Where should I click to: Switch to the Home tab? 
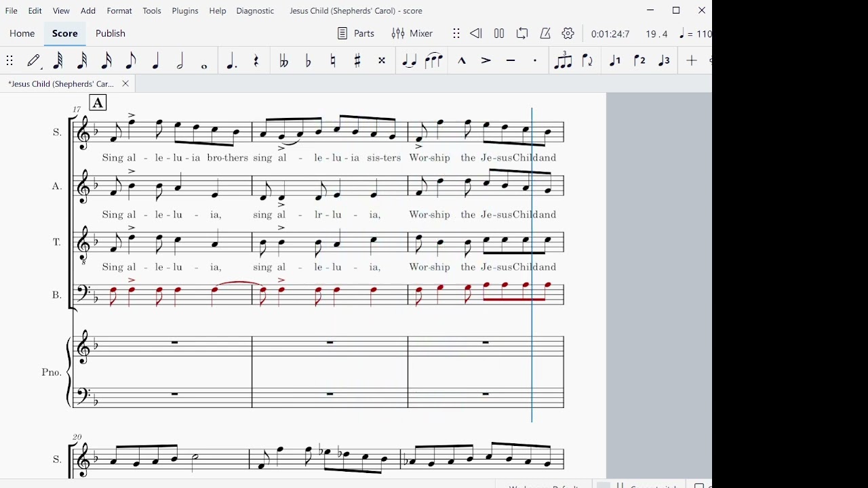pyautogui.click(x=22, y=33)
